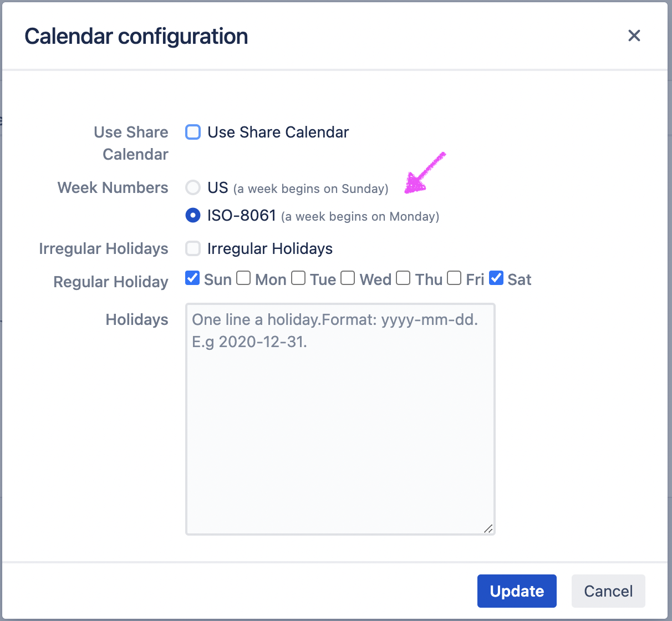Close the Calendar configuration dialog
The image size is (672, 621).
(634, 36)
